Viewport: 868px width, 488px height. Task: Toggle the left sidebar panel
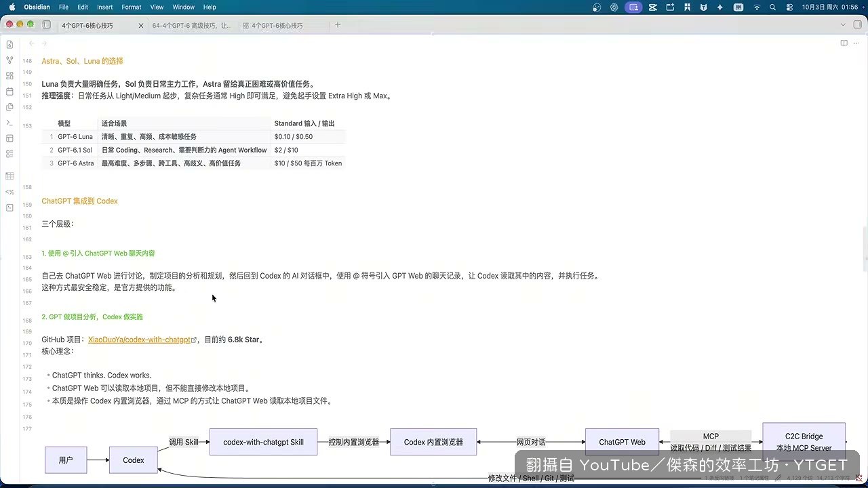(46, 25)
